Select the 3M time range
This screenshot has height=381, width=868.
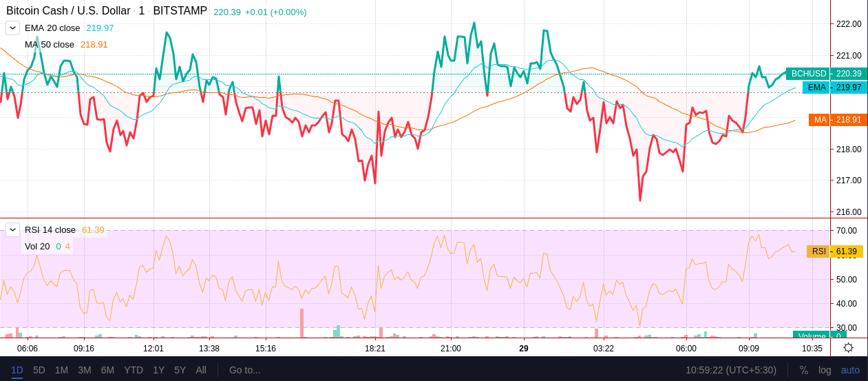pos(85,370)
